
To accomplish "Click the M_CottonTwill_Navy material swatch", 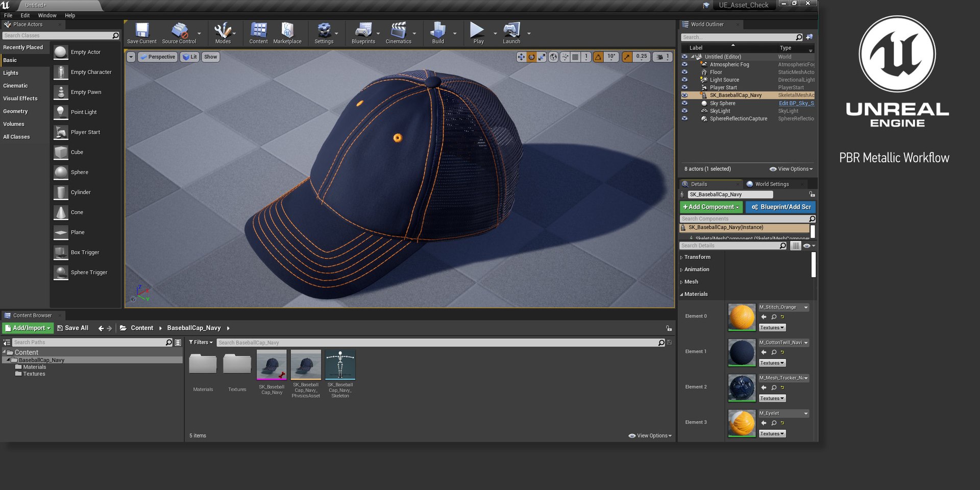I will pos(742,352).
